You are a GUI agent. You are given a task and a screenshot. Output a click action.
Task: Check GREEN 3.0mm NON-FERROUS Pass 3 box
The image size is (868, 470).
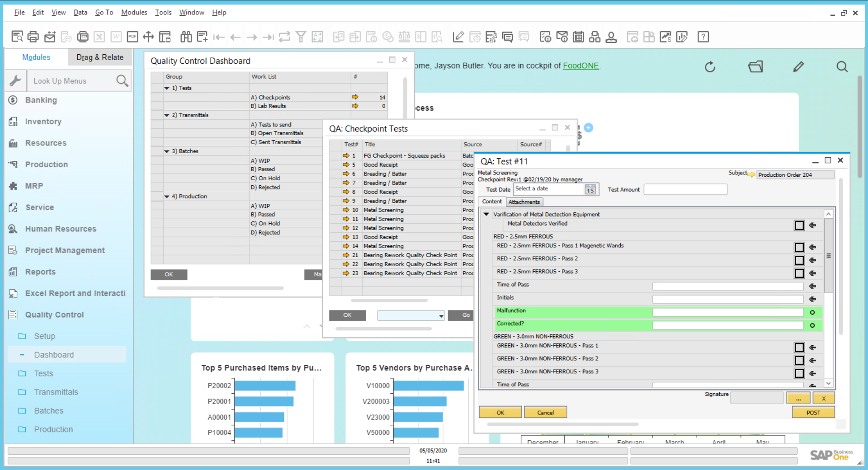(x=799, y=373)
